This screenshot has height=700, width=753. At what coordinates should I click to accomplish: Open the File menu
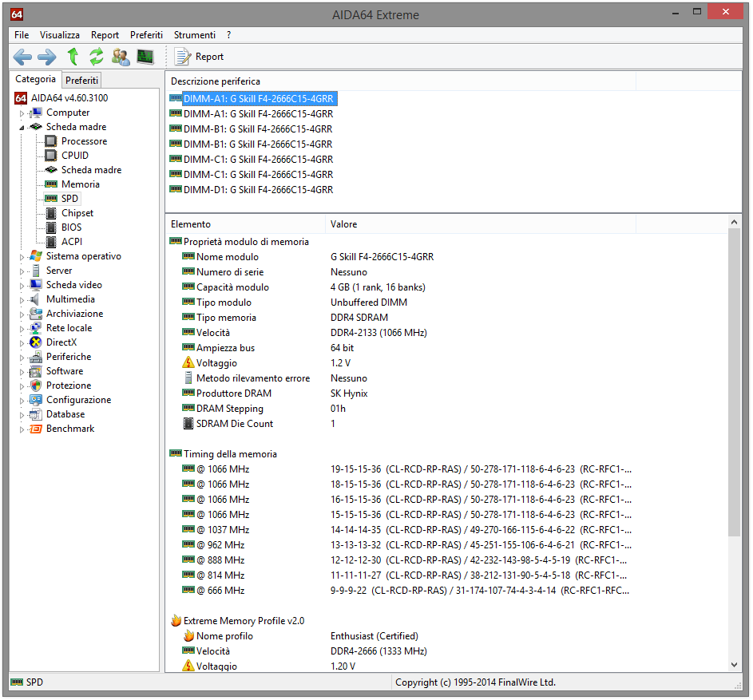point(22,35)
